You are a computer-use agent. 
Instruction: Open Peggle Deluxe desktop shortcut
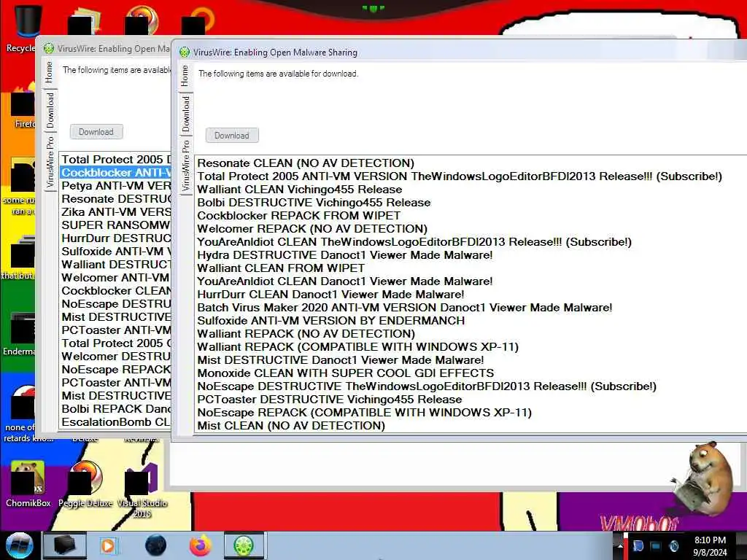click(x=86, y=483)
